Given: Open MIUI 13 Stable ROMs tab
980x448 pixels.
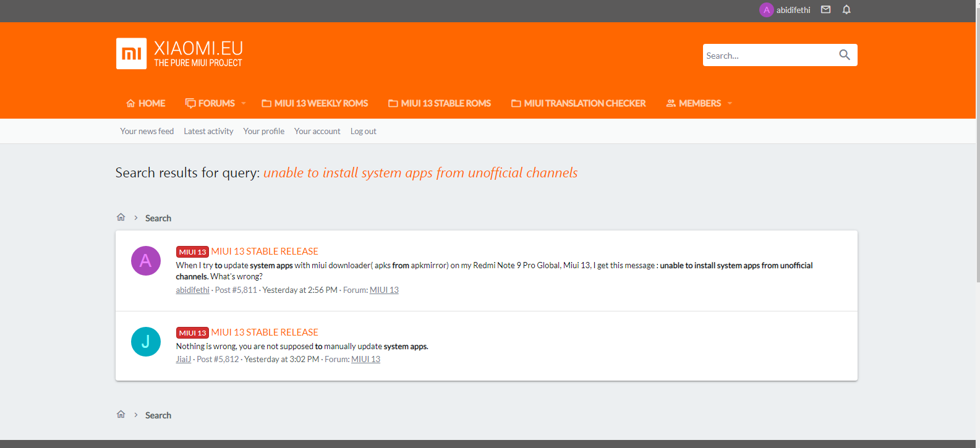Looking at the screenshot, I should coord(440,103).
